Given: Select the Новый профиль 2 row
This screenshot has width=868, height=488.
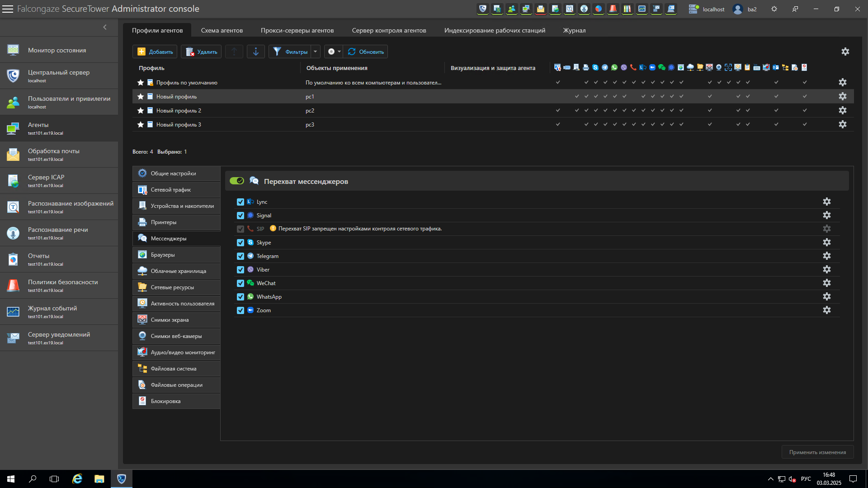Looking at the screenshot, I should coord(493,110).
